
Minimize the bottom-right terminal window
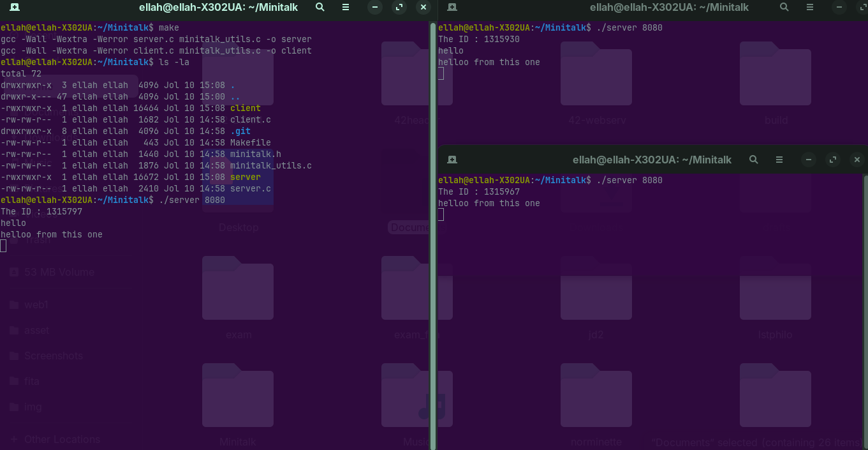click(809, 160)
